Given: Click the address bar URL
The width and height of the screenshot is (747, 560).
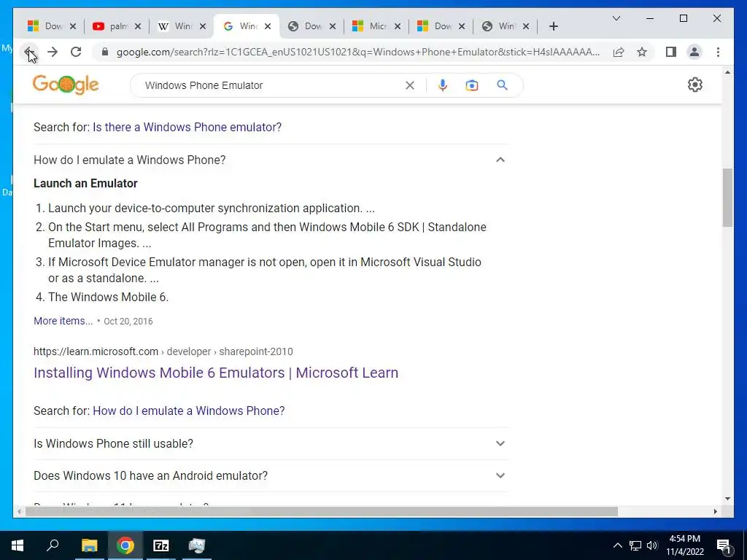Looking at the screenshot, I should pos(357,52).
